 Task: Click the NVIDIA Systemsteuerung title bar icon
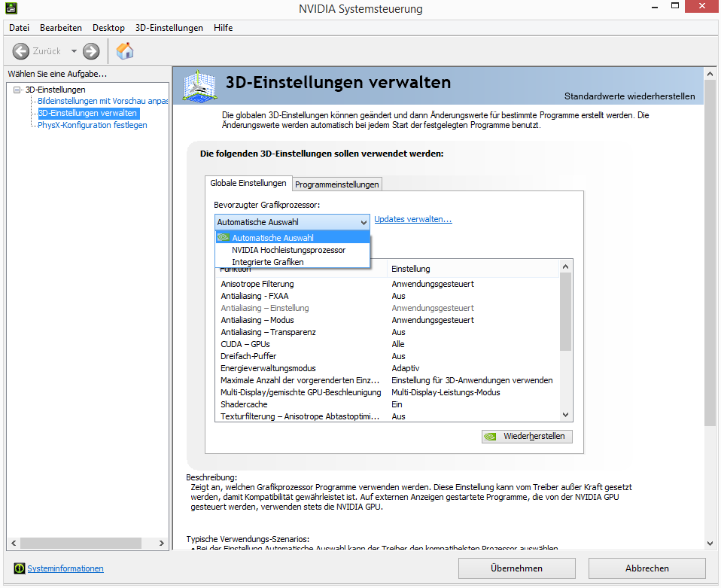tap(11, 8)
